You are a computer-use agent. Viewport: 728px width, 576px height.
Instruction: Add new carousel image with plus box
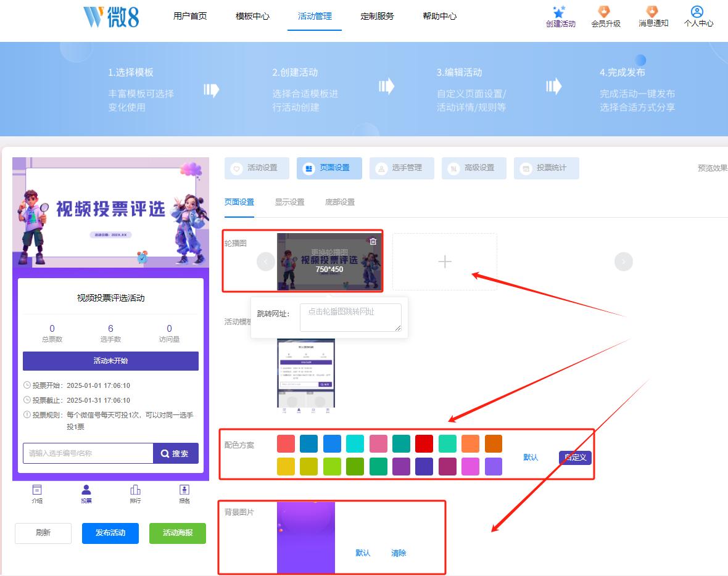[445, 261]
